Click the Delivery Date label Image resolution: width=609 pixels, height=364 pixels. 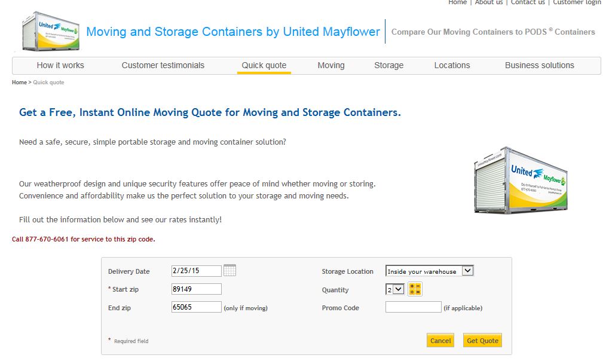tap(128, 271)
